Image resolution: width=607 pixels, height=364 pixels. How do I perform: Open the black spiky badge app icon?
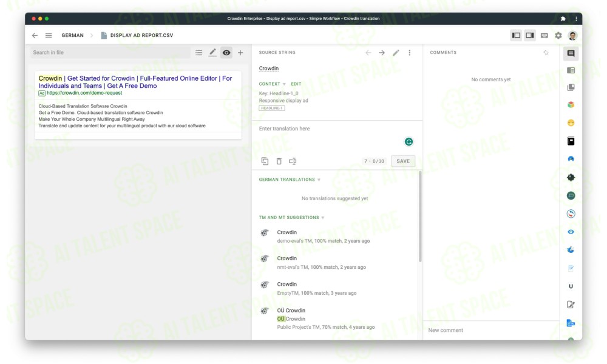[571, 177]
